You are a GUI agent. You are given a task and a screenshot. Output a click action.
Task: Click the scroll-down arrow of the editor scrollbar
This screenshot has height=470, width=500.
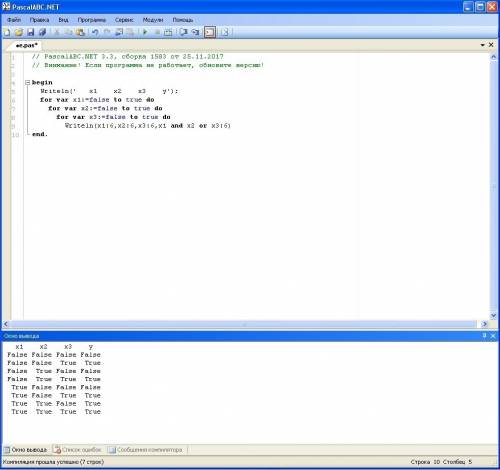493,315
